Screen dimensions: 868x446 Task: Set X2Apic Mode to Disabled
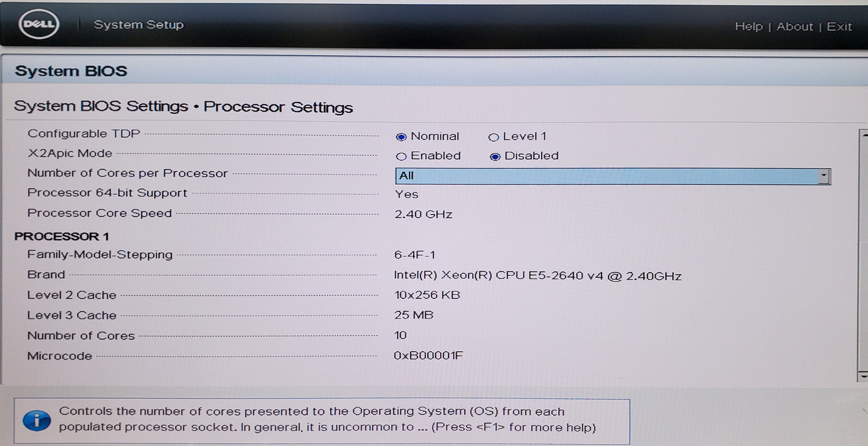[495, 156]
